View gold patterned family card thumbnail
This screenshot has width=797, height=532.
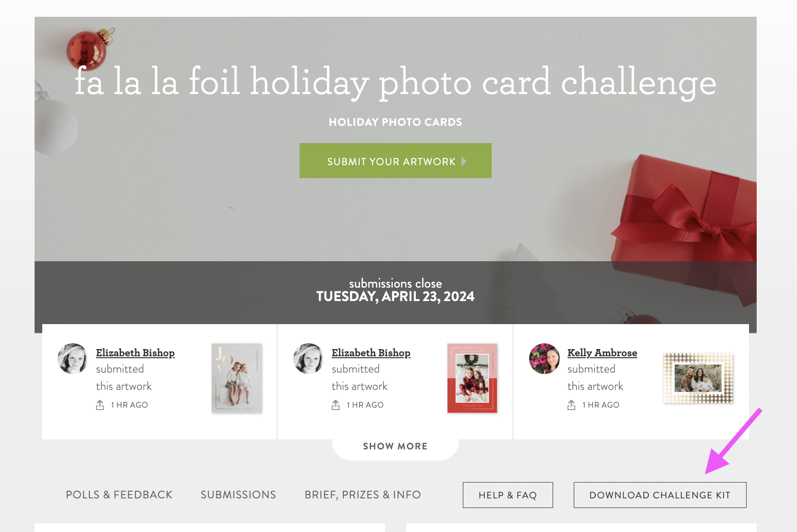(698, 378)
